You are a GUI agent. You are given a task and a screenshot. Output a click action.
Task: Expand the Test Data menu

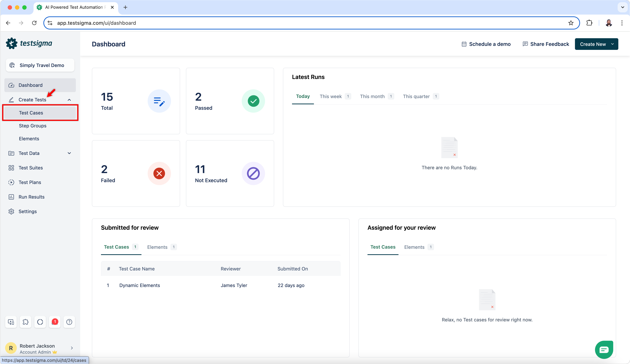click(69, 153)
